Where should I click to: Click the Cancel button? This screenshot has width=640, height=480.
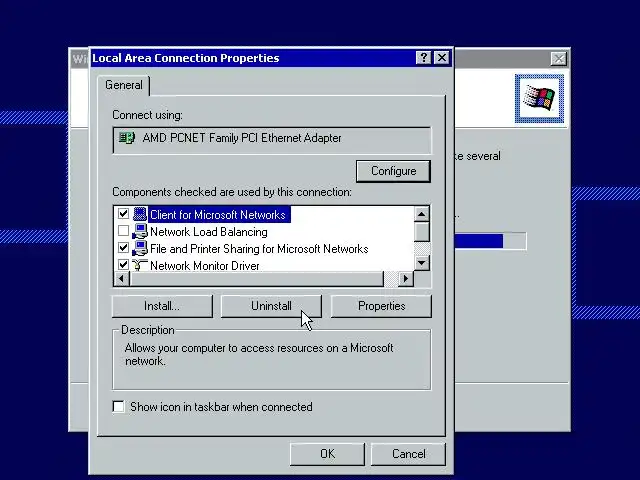point(408,454)
